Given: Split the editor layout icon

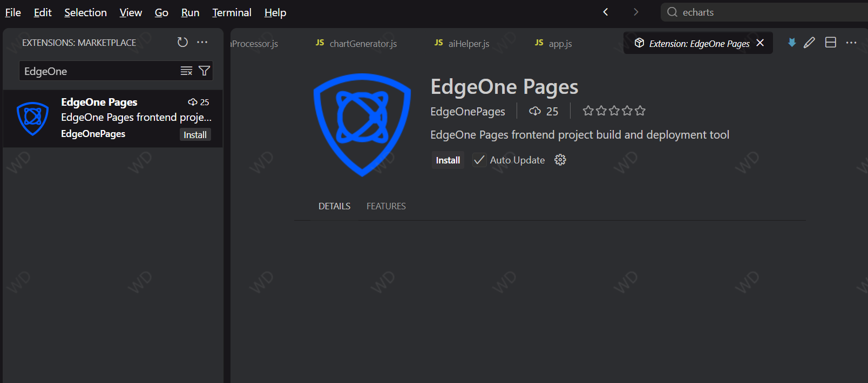Looking at the screenshot, I should coord(831,43).
